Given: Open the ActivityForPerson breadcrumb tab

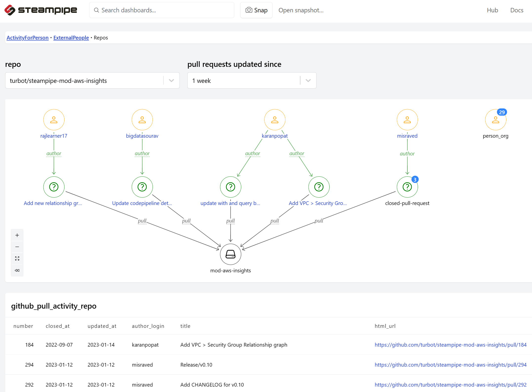Looking at the screenshot, I should pyautogui.click(x=27, y=38).
